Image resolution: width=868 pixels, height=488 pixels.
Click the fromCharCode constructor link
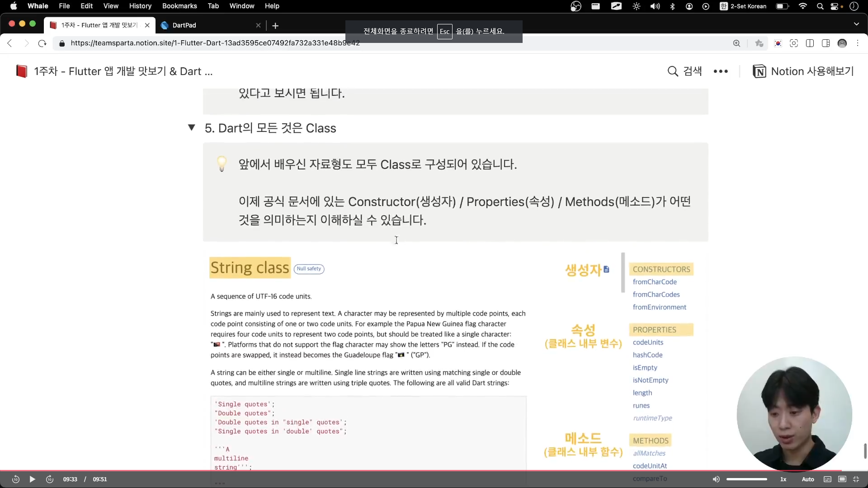tap(655, 282)
